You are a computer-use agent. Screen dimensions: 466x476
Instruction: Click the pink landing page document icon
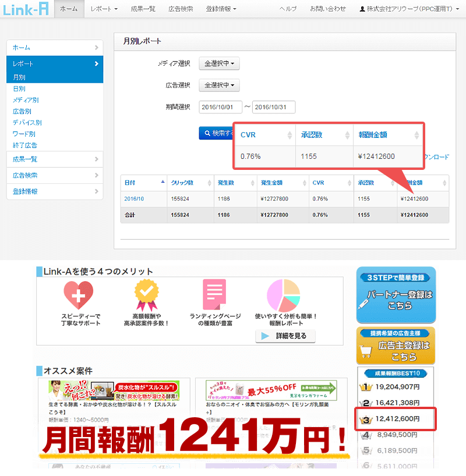[214, 296]
